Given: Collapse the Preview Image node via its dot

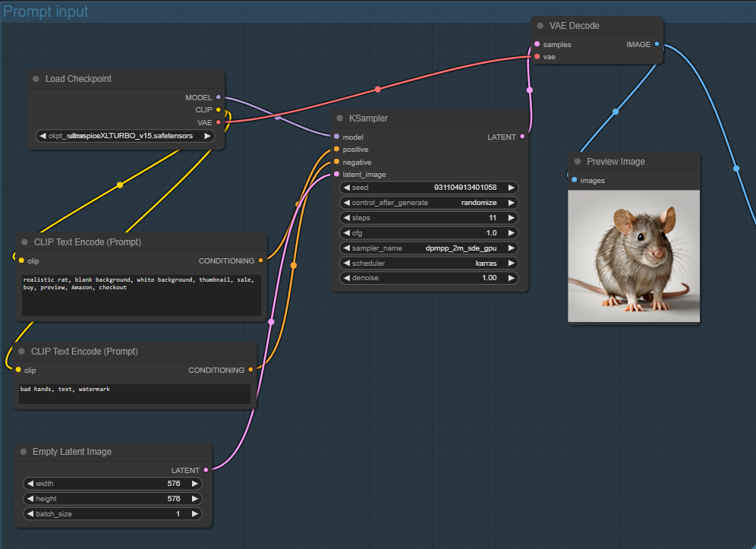Looking at the screenshot, I should coord(577,162).
